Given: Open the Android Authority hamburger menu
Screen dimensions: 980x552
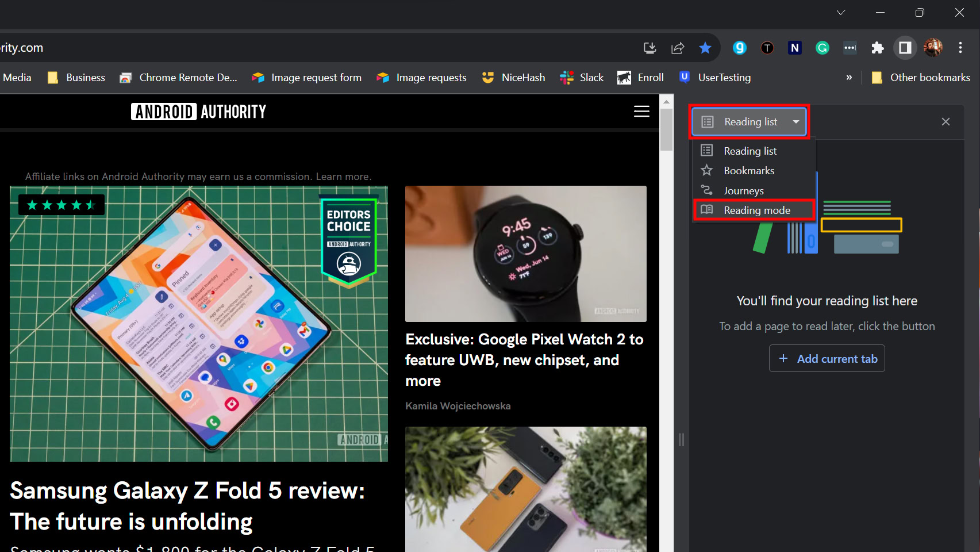Looking at the screenshot, I should pyautogui.click(x=641, y=112).
